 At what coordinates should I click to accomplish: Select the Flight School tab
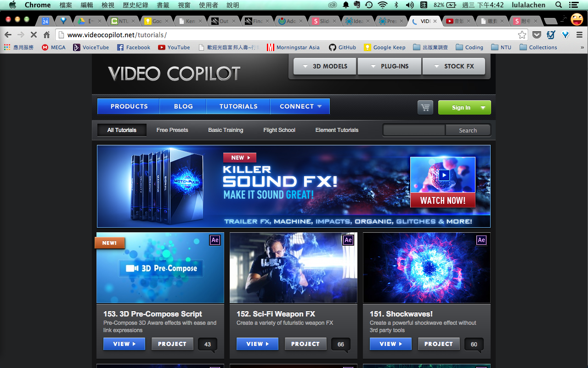tap(279, 130)
